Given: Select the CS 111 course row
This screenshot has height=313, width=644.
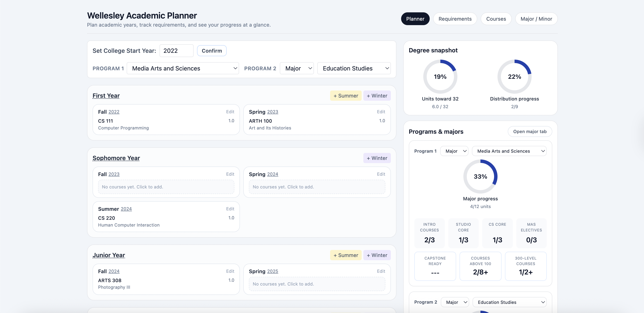Looking at the screenshot, I should pos(166,124).
